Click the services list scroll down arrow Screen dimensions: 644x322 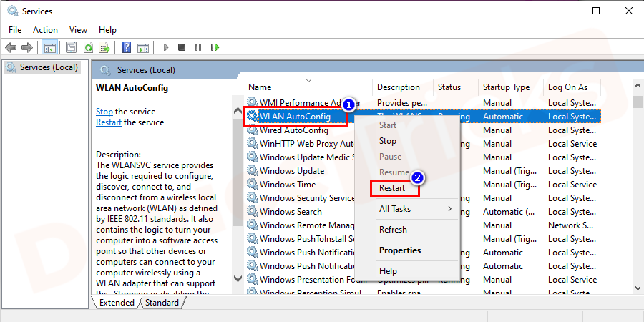click(638, 288)
